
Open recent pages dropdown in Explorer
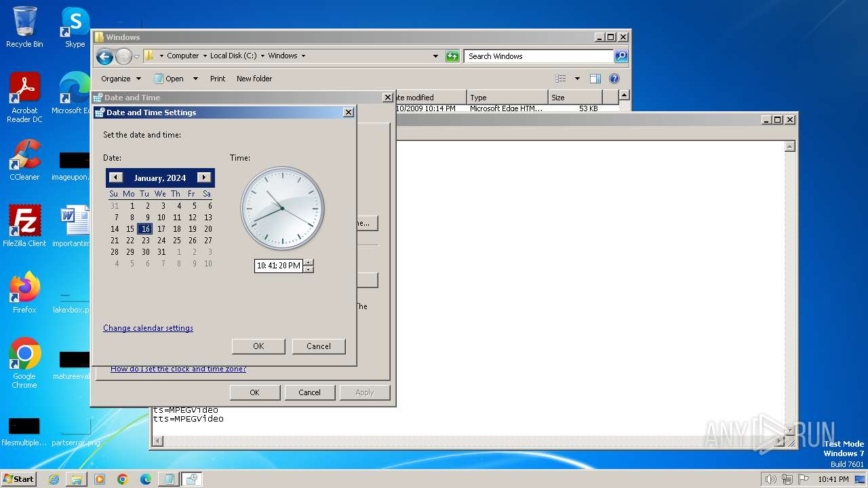point(136,56)
